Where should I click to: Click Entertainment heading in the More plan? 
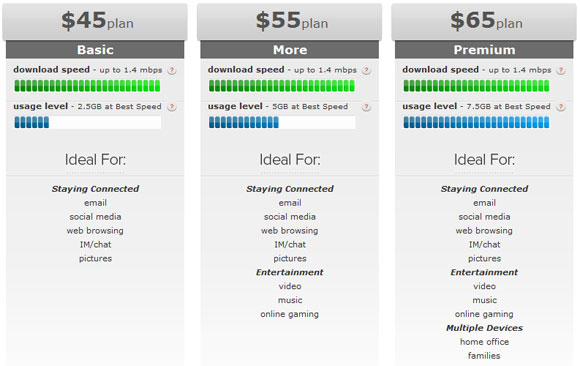(290, 272)
